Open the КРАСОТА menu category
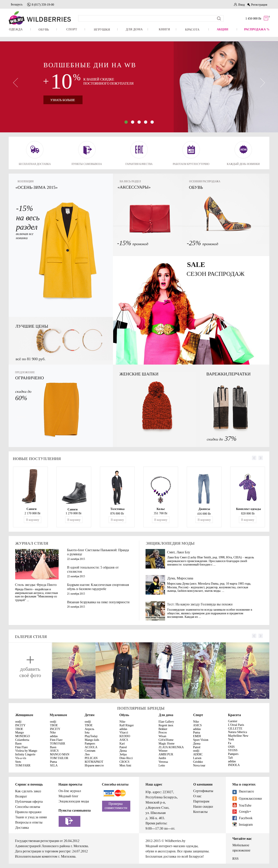Screen dimensions: 278x868 click(x=192, y=30)
